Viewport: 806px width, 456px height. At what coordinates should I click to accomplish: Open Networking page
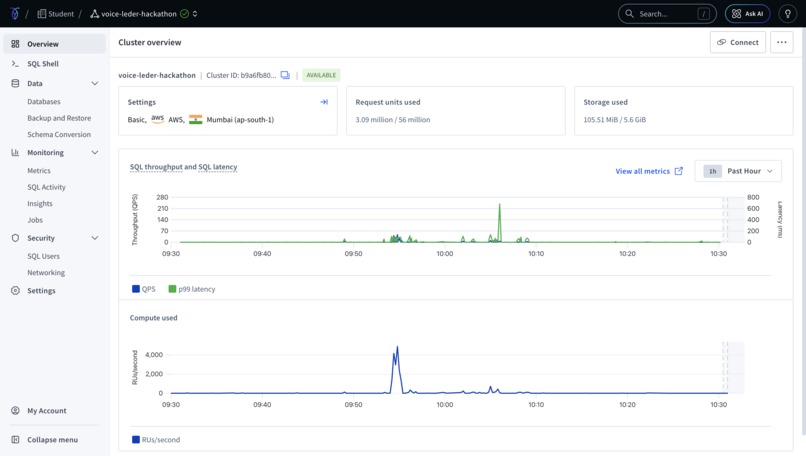pos(46,272)
